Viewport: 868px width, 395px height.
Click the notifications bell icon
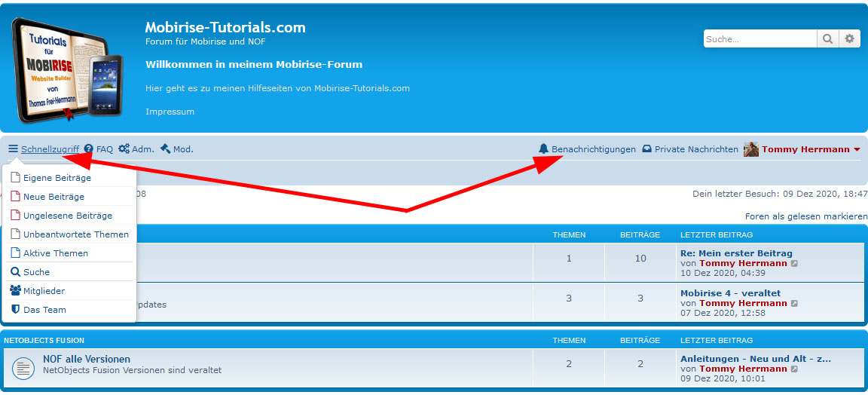543,149
